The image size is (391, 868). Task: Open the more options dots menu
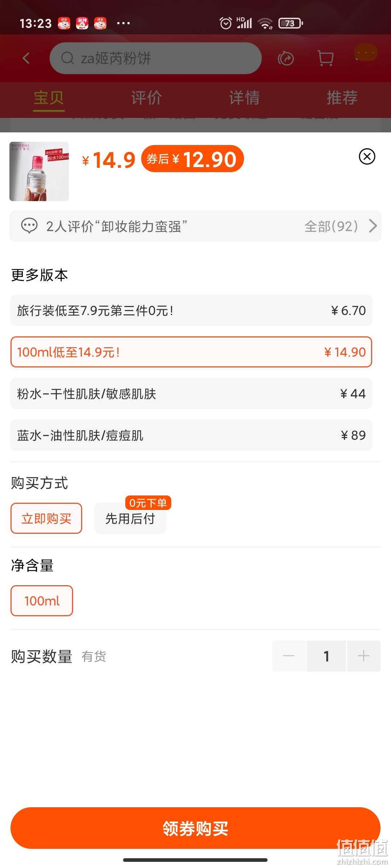point(366,53)
